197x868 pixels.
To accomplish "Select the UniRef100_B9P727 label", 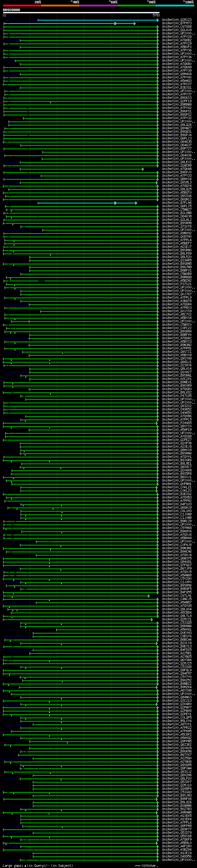I will [x=177, y=149].
